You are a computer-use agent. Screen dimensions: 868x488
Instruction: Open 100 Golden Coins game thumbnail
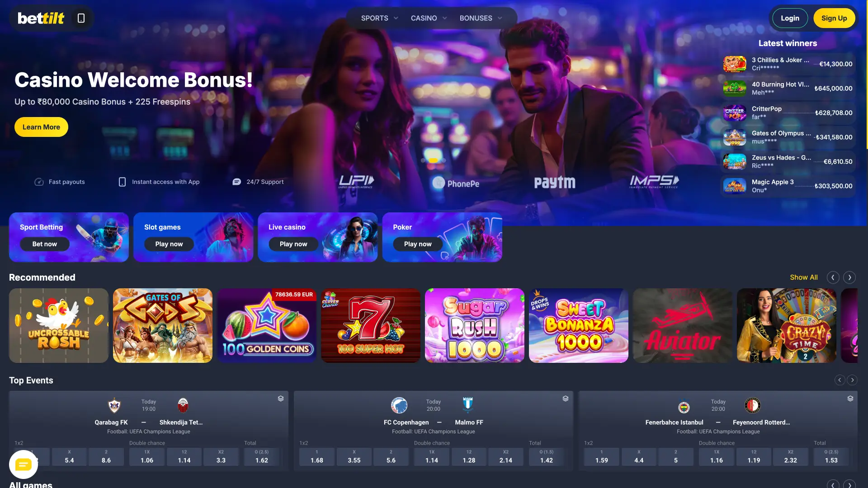267,325
